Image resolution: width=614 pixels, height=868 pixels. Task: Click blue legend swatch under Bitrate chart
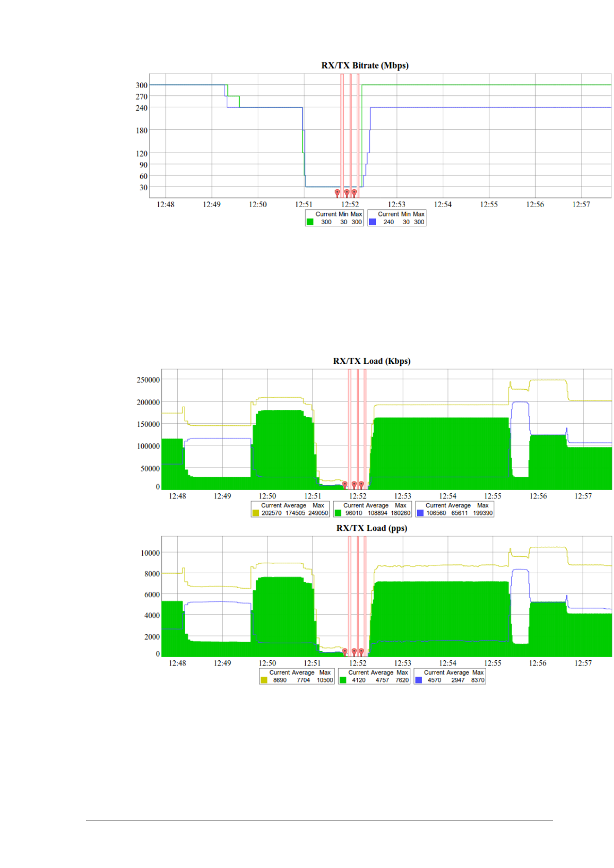coord(372,222)
